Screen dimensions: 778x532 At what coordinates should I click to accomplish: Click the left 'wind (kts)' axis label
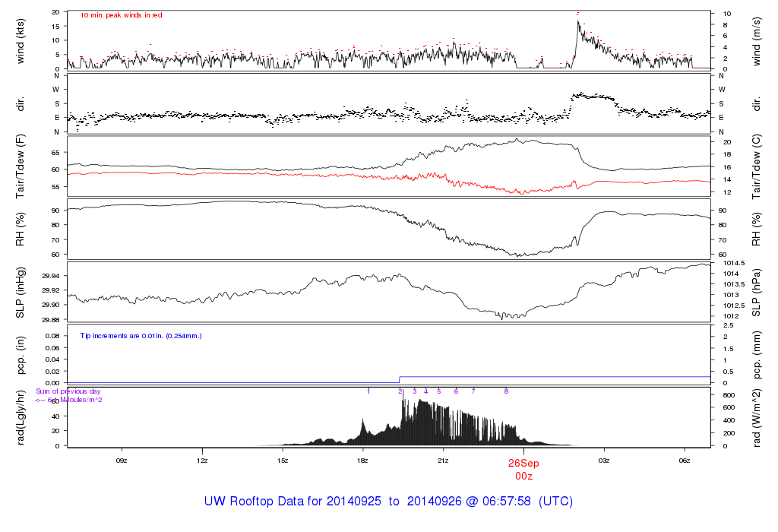pyautogui.click(x=21, y=40)
